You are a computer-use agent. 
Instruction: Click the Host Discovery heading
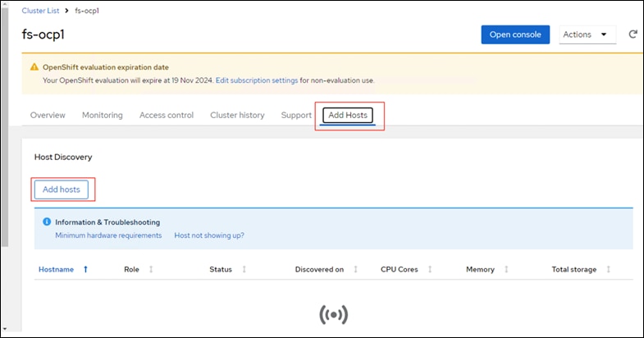[63, 157]
